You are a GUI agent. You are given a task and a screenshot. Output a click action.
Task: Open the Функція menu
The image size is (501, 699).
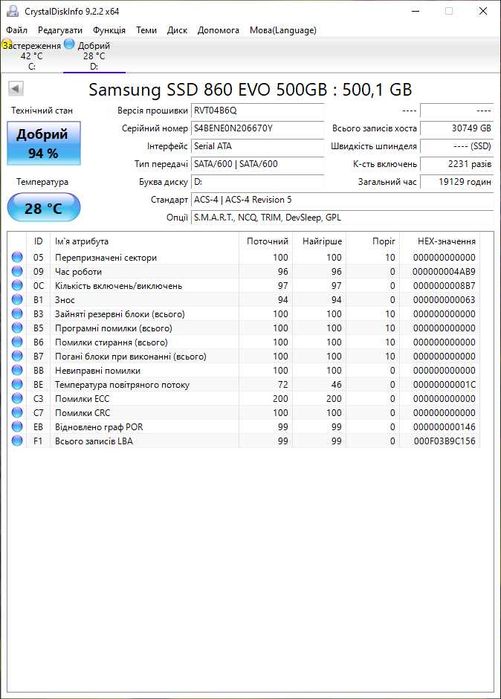(109, 30)
